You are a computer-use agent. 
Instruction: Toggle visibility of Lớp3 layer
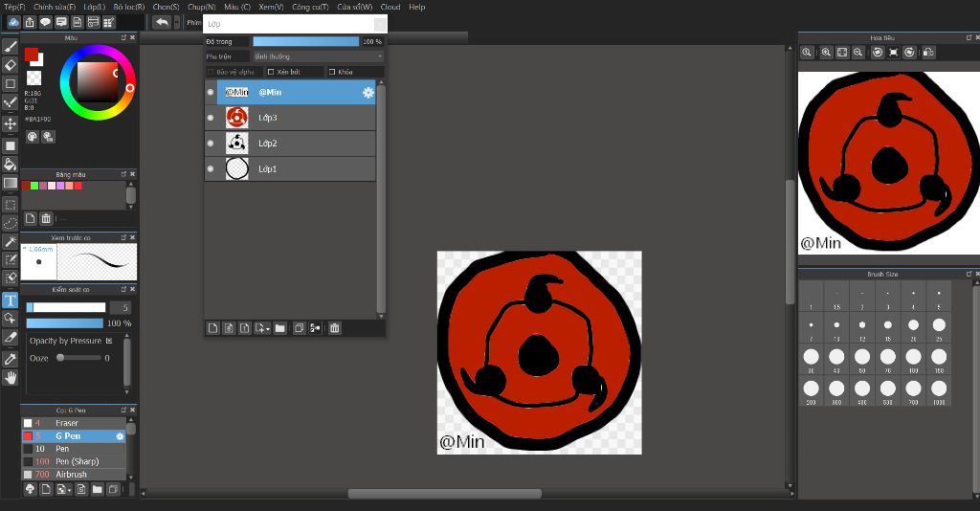[x=211, y=118]
